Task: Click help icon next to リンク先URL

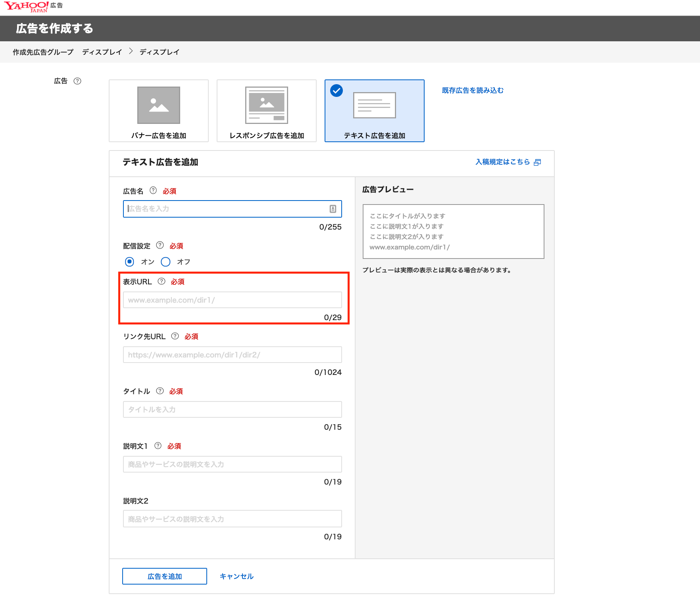Action: click(x=175, y=336)
